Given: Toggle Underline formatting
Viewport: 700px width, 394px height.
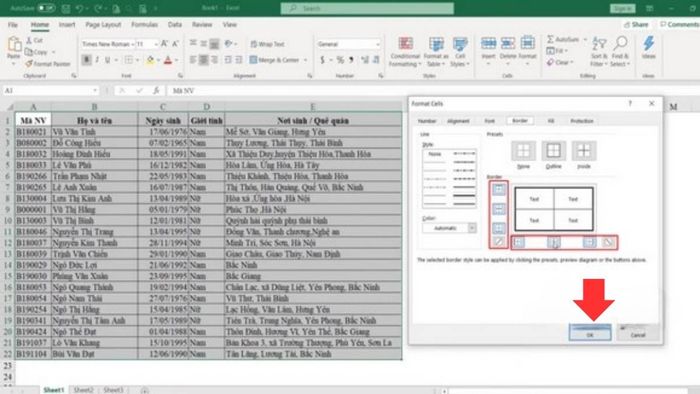Looking at the screenshot, I should pyautogui.click(x=108, y=60).
